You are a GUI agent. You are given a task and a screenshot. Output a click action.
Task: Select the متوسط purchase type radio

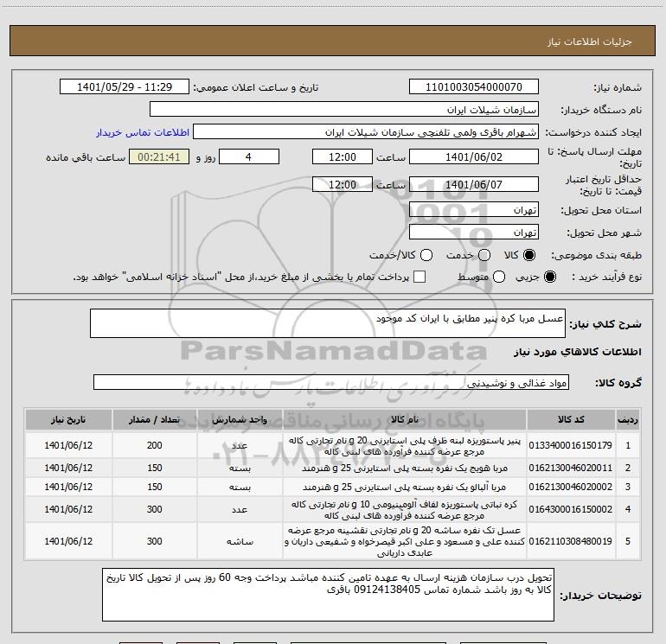point(499,277)
